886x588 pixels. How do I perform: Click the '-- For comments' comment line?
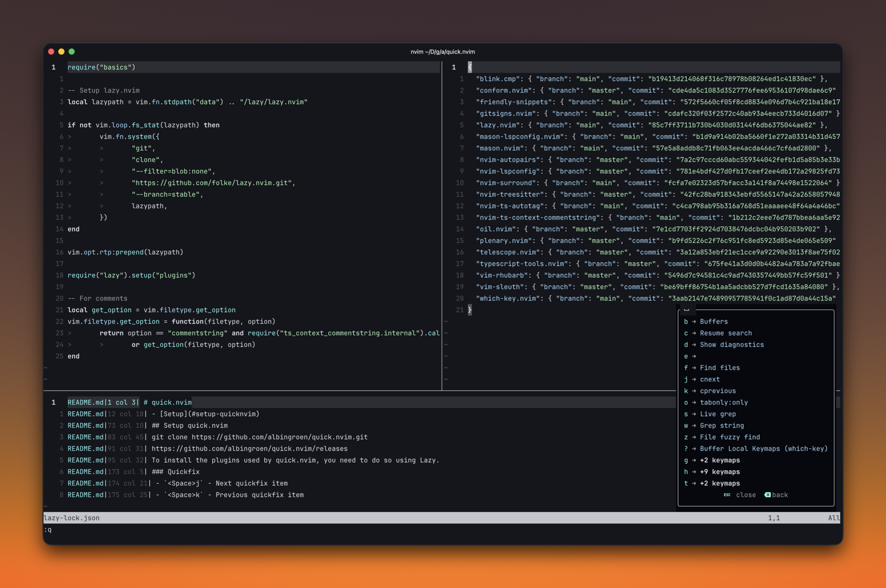click(97, 298)
